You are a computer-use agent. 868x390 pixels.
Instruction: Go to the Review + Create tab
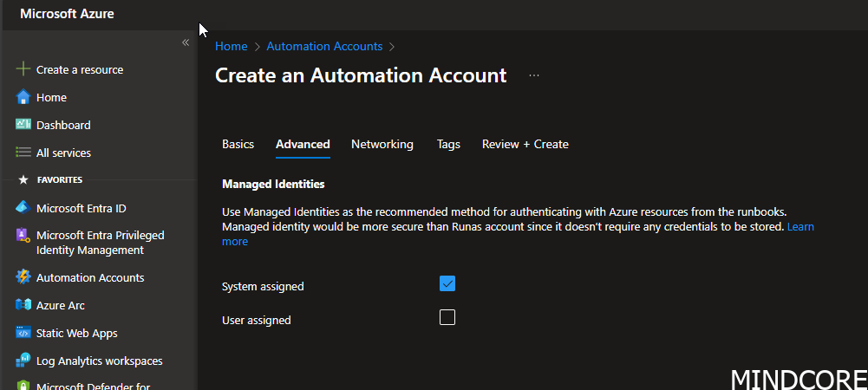(525, 144)
